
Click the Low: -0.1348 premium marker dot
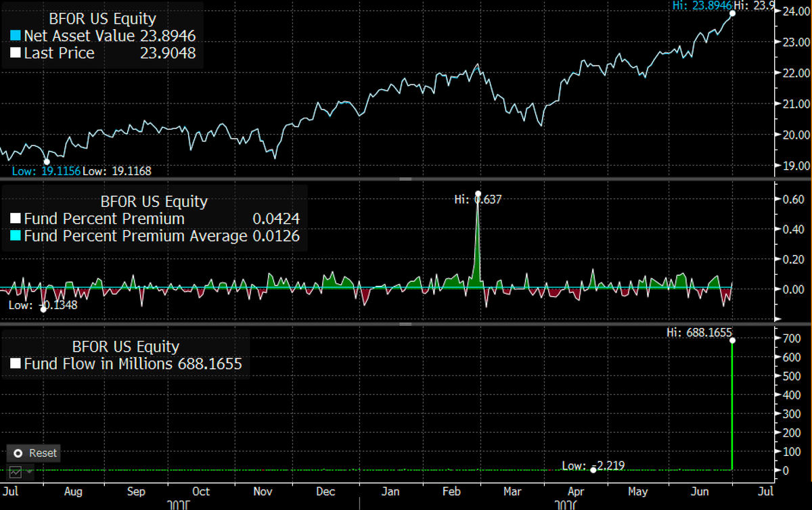pyautogui.click(x=43, y=309)
